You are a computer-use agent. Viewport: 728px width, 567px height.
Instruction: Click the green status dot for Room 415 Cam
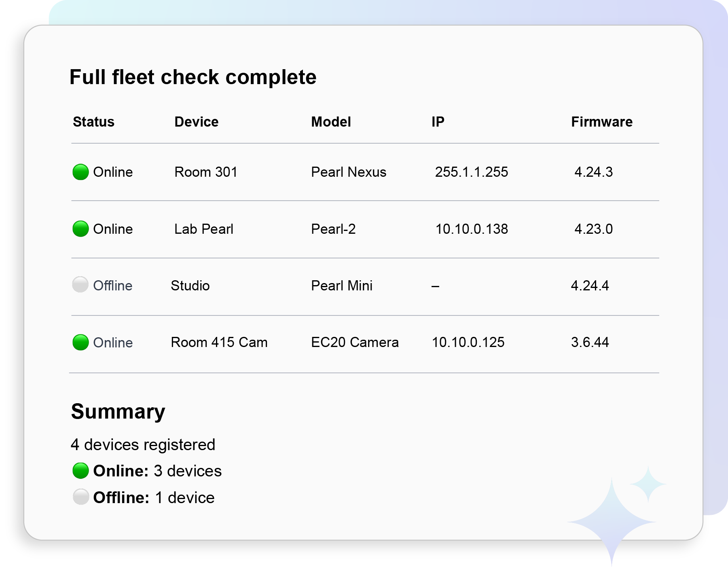[x=80, y=343]
